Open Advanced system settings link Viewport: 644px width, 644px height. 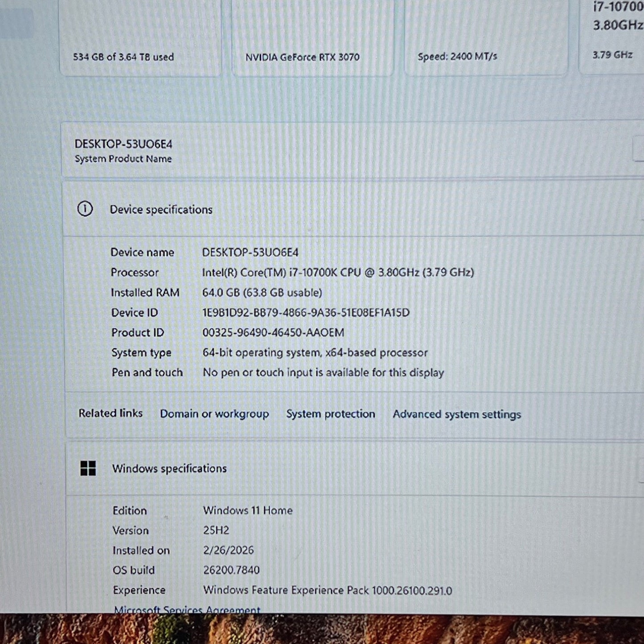tap(457, 414)
